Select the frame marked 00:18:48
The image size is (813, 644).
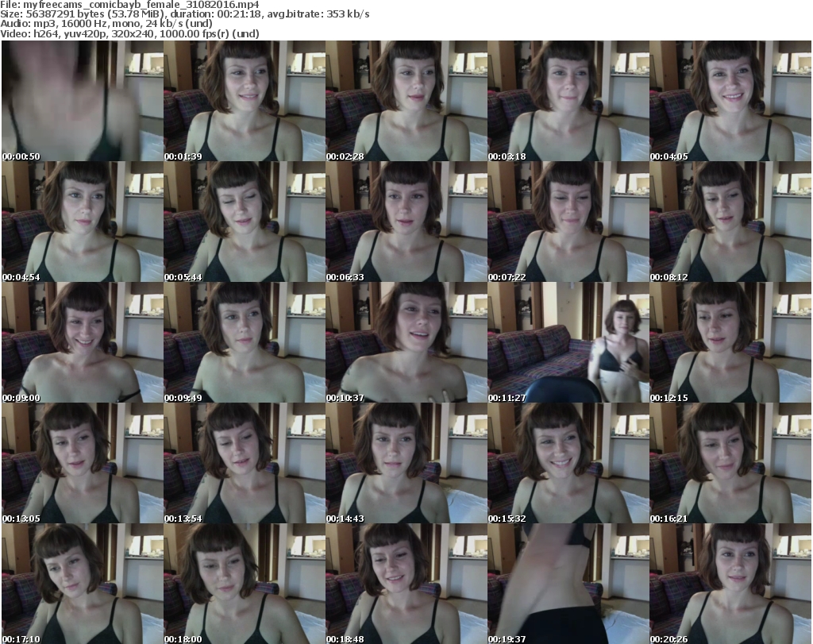pyautogui.click(x=406, y=584)
